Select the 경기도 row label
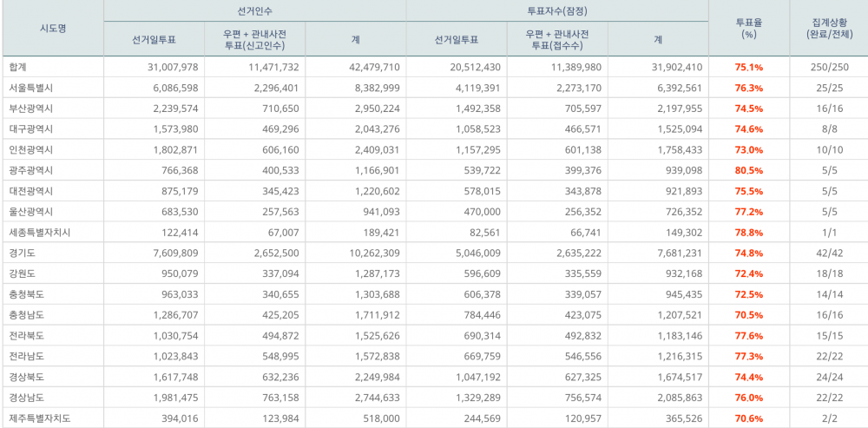This screenshot has width=868, height=428. pyautogui.click(x=23, y=254)
